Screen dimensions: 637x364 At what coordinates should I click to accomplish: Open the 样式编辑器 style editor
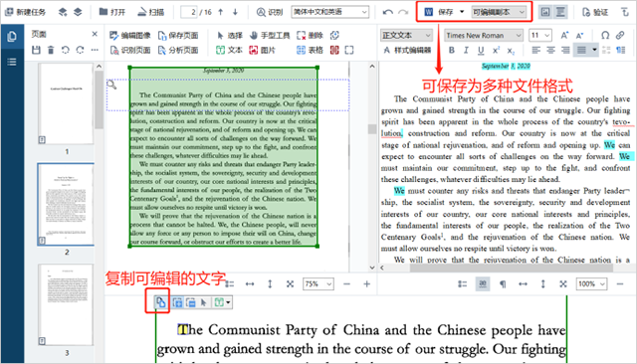click(407, 50)
